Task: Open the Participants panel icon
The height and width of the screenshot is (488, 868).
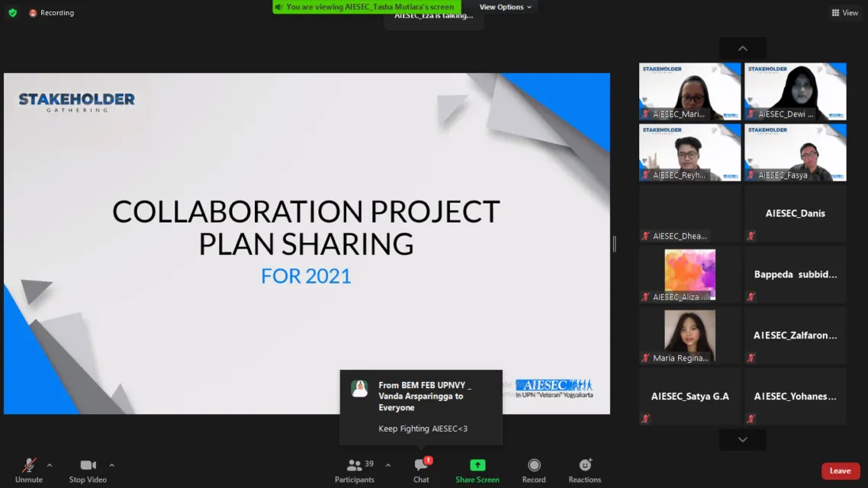Action: pos(354,465)
